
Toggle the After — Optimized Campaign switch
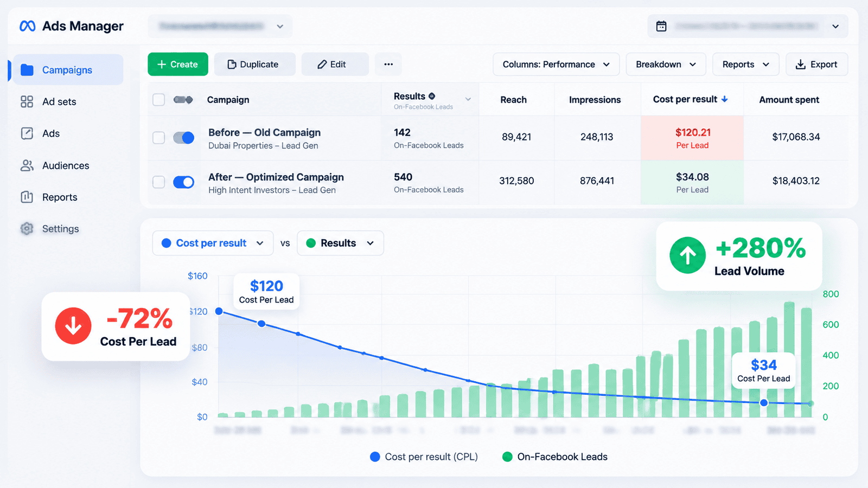[183, 182]
